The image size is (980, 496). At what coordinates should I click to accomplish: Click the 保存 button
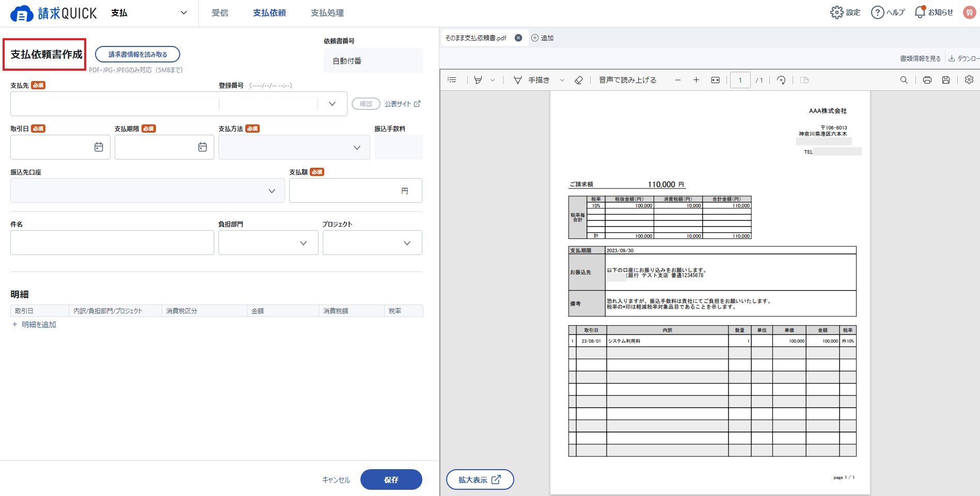tap(391, 479)
